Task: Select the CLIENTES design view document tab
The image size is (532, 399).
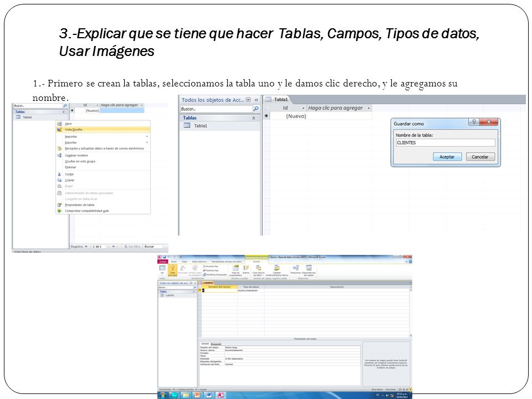Action: click(207, 283)
